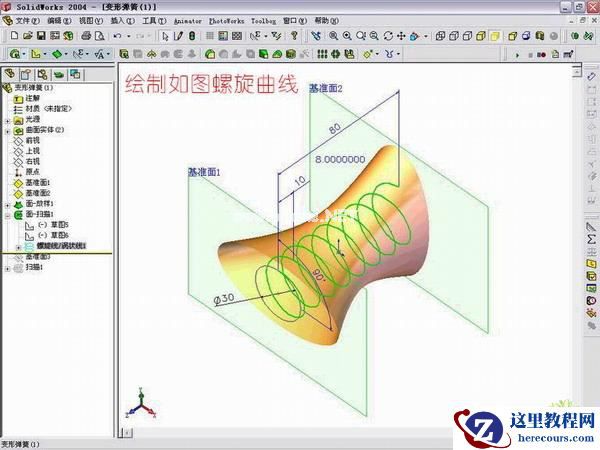Screen dimensions: 600x450
Task: Click the Rebuild traffic light icon
Action: coord(192,36)
